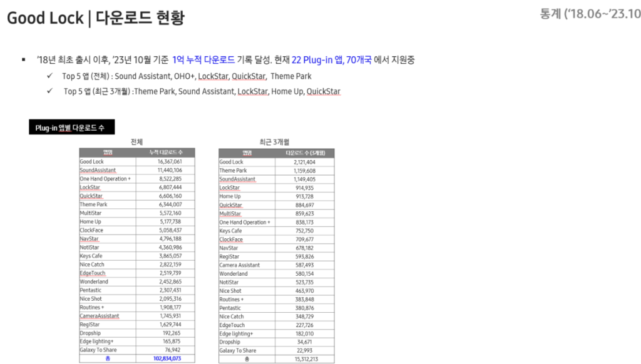
Task: Click the 전체 table heading
Action: pos(136,142)
